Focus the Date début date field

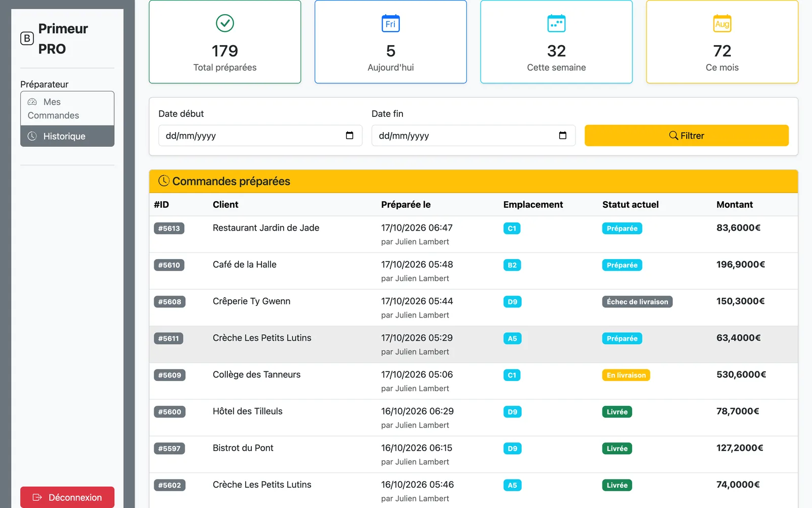[x=260, y=136]
